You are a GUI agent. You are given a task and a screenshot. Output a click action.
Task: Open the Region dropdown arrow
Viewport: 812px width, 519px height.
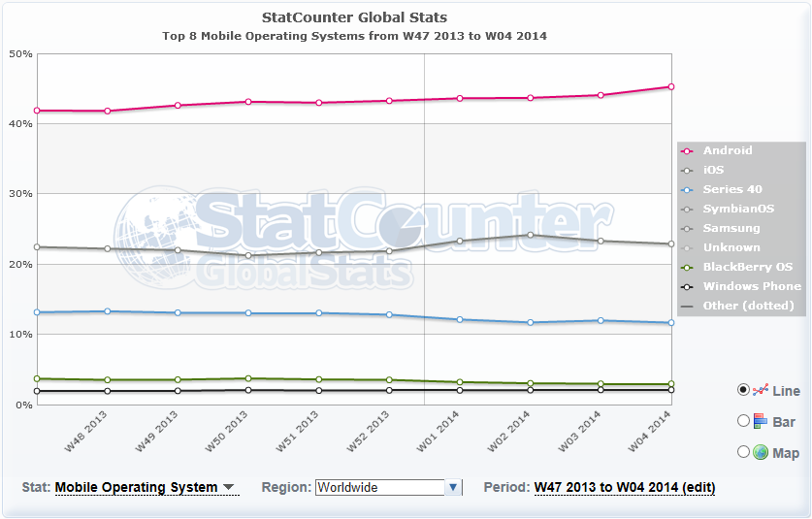tap(453, 487)
